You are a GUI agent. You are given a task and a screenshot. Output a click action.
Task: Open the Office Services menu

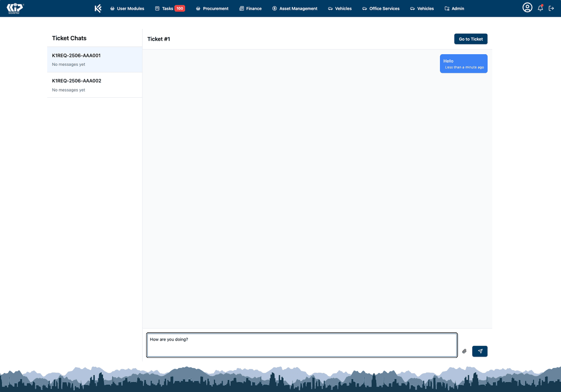pos(381,8)
